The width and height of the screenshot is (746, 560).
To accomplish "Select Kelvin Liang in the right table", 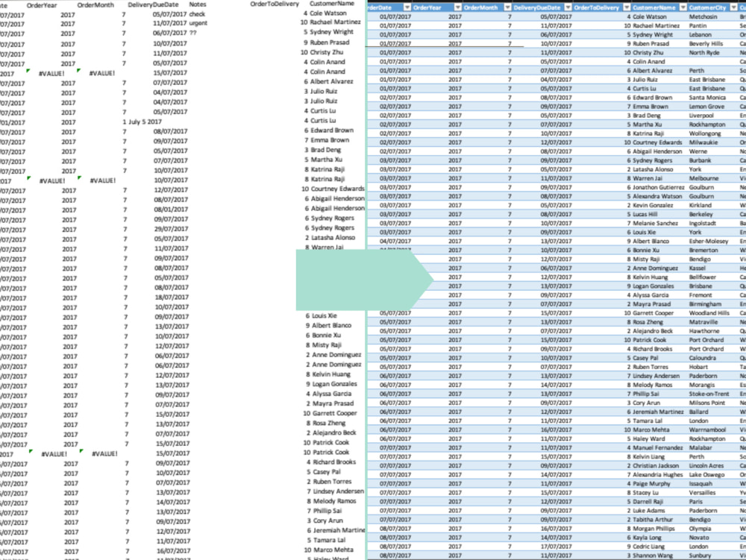I will [x=648, y=457].
